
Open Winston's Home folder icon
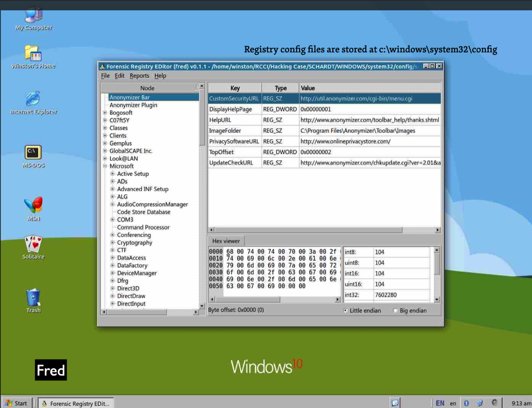pyautogui.click(x=34, y=53)
